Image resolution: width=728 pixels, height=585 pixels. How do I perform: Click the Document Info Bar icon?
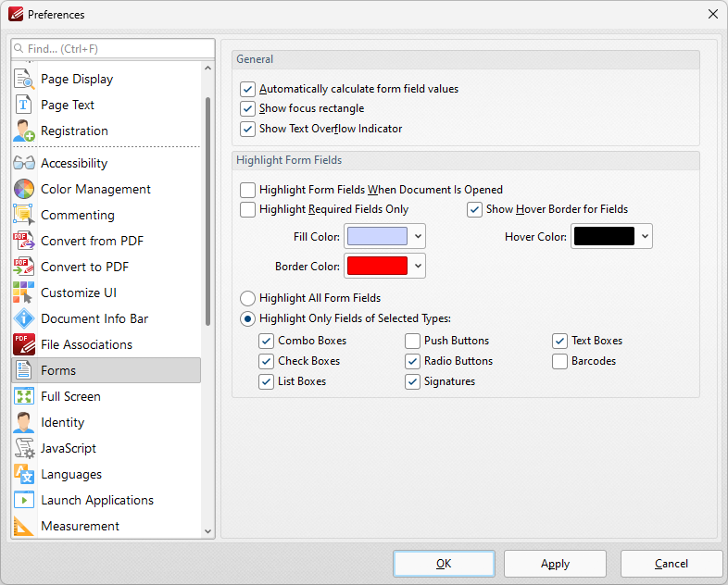coord(24,318)
